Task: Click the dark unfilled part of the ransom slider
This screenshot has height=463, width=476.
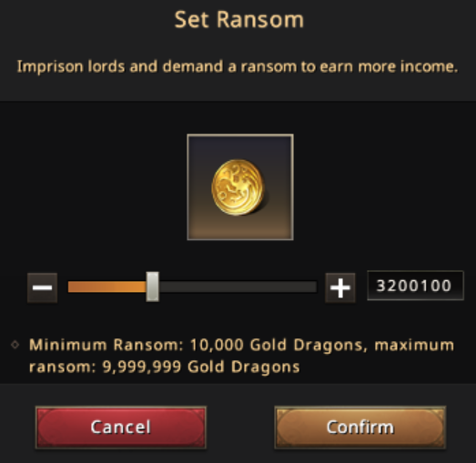Action: pos(238,287)
